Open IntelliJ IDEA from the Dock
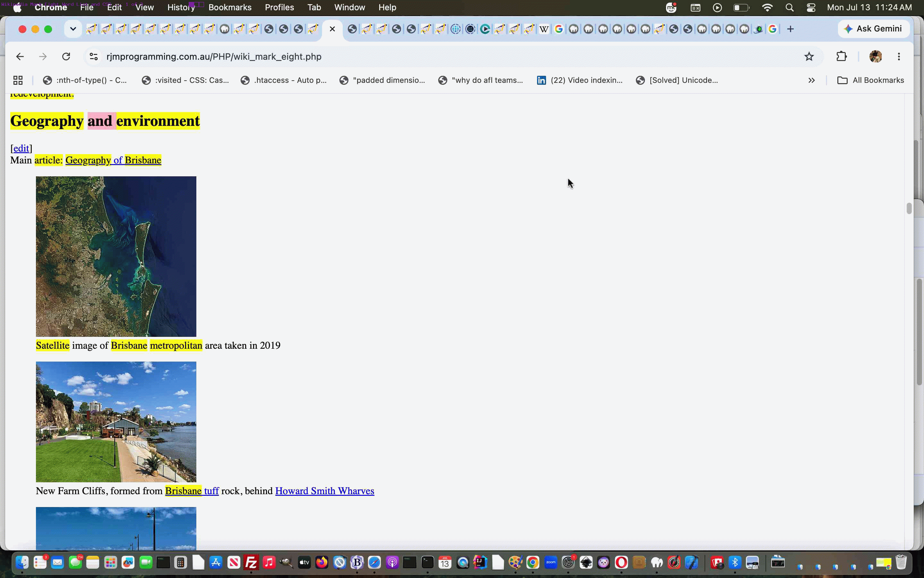Screen dimensions: 924x578 pos(480,562)
